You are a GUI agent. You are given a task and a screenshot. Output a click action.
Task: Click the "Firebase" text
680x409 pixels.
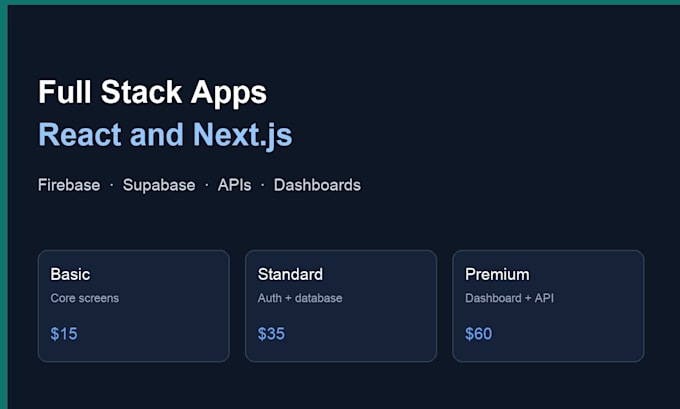(69, 185)
